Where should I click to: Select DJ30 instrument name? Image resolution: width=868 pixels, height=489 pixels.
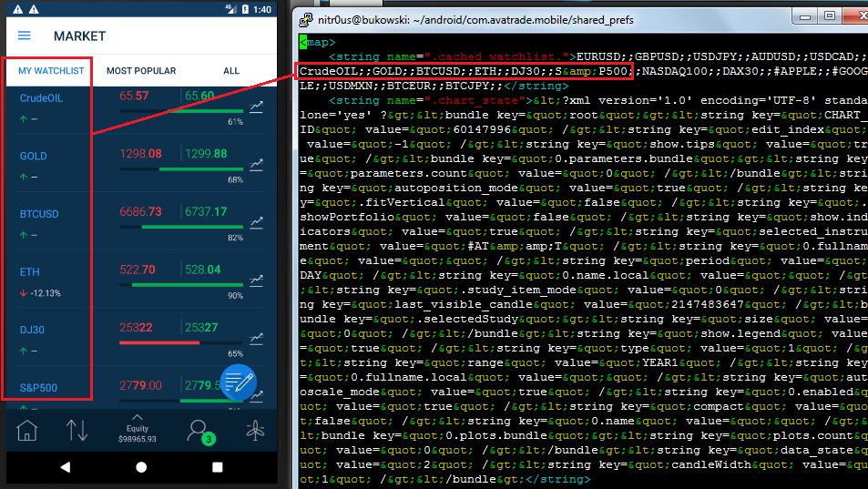32,331
